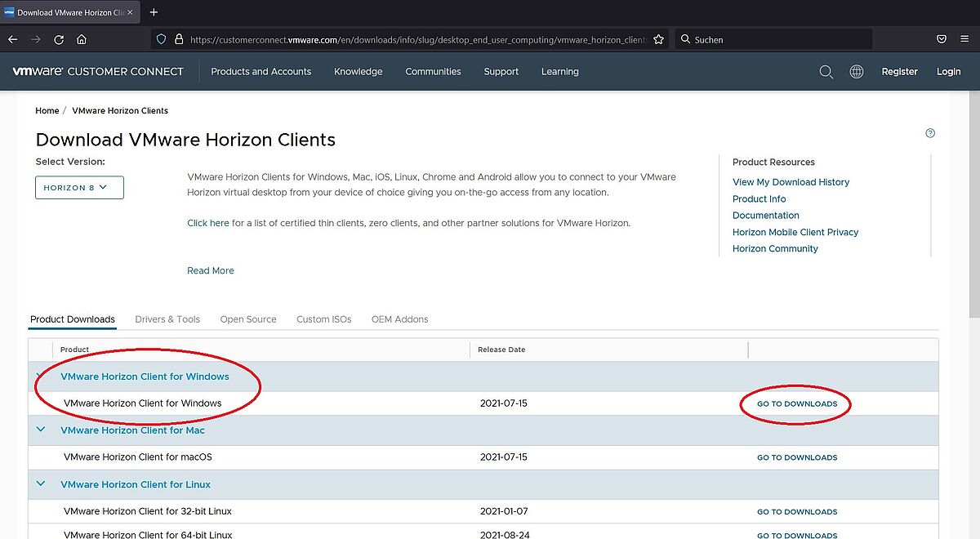Expand description with Read More
Image resolution: width=980 pixels, height=539 pixels.
211,270
